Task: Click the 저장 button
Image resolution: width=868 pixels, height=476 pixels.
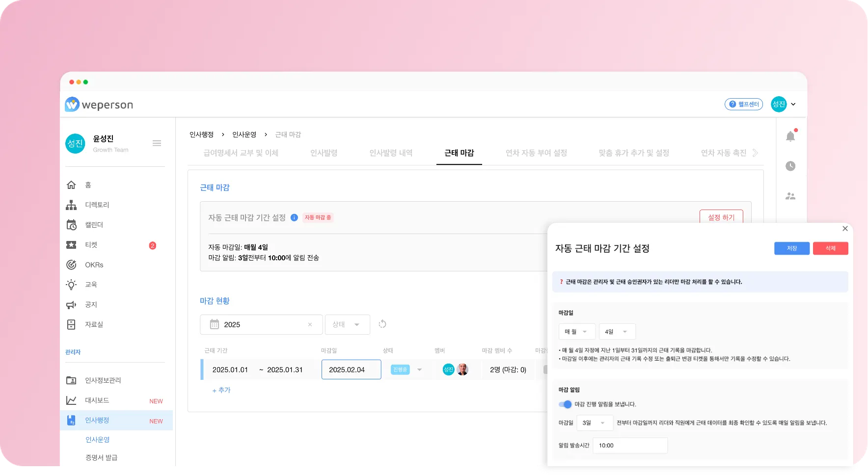Action: [x=792, y=248]
